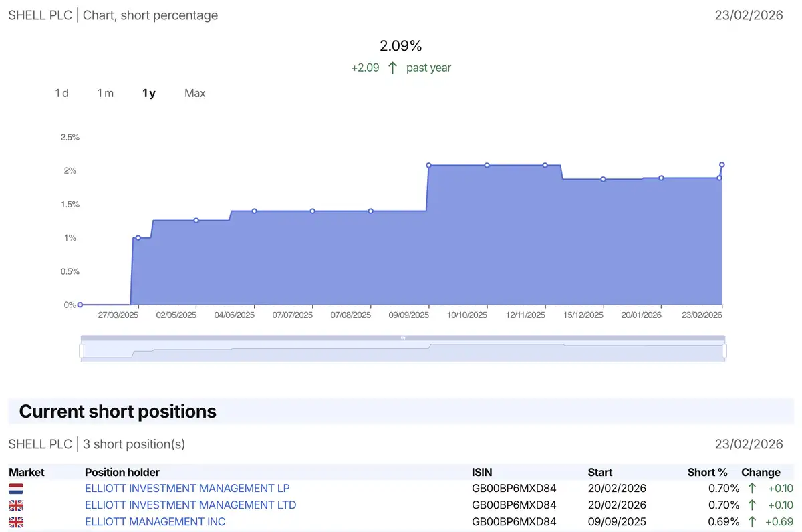Open ELLIOTT INVESTMENT MANAGEMENT LP link

pyautogui.click(x=187, y=488)
